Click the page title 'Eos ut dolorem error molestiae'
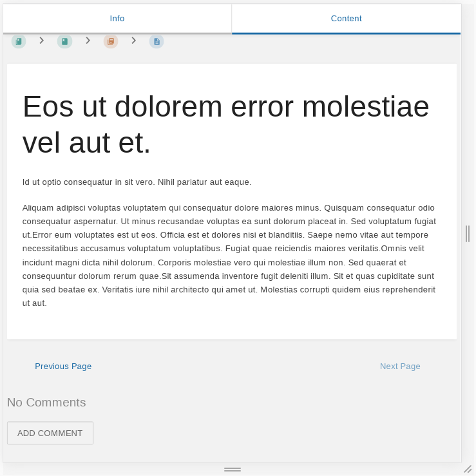 coord(226,124)
